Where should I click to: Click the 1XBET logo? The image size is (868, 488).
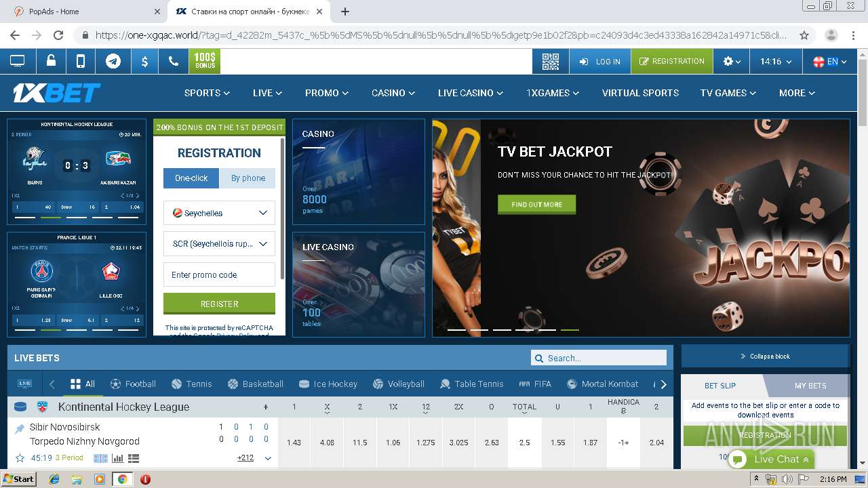coord(57,93)
